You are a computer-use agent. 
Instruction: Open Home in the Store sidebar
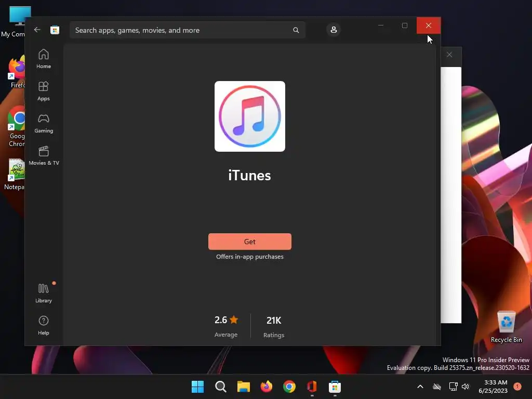pos(44,59)
